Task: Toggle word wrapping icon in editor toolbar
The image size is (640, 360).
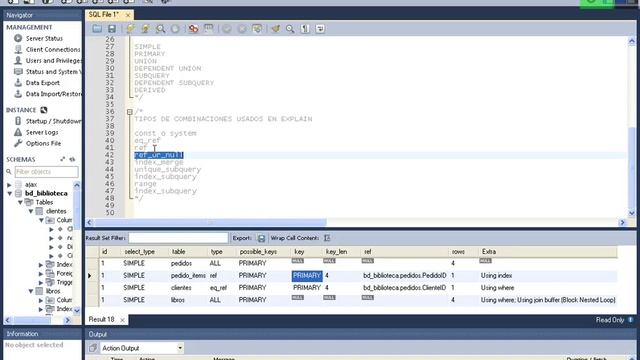Action: click(320, 29)
